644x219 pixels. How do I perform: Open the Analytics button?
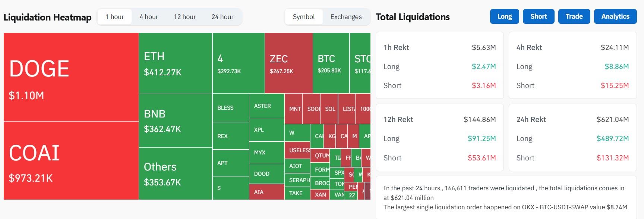pos(615,16)
